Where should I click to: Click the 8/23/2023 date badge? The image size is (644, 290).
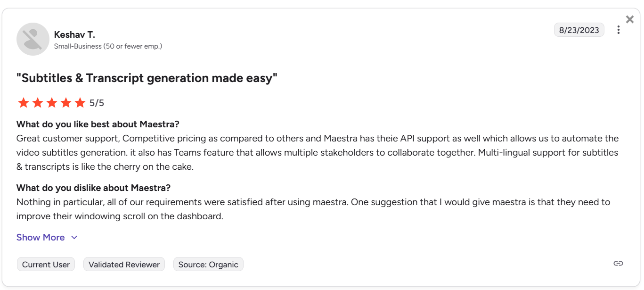click(x=579, y=30)
